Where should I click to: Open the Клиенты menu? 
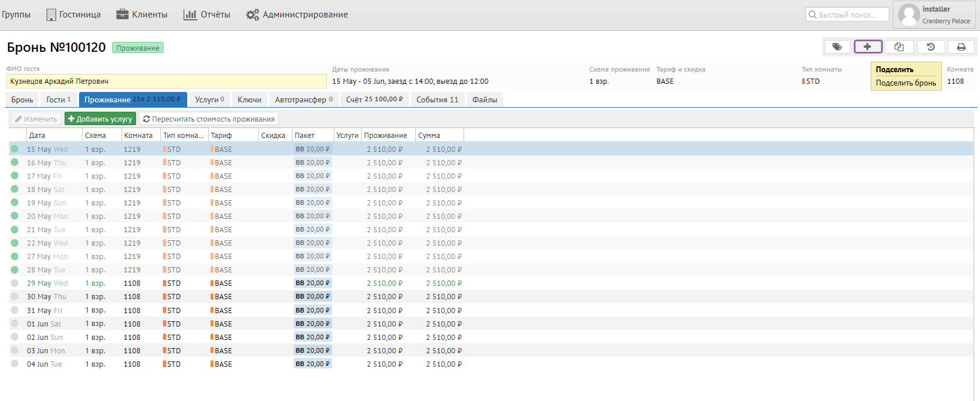(x=142, y=15)
